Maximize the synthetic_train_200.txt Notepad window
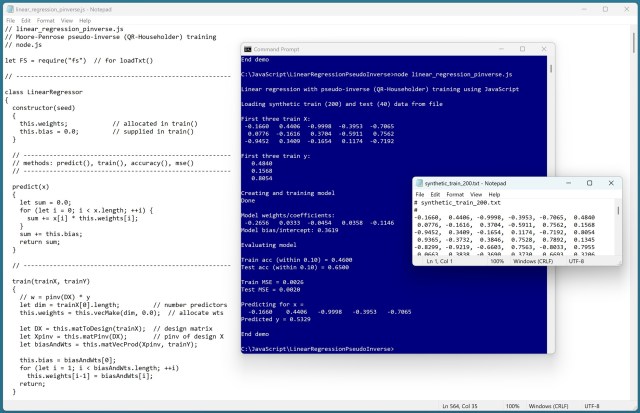The width and height of the screenshot is (640, 413). pyautogui.click(x=589, y=183)
